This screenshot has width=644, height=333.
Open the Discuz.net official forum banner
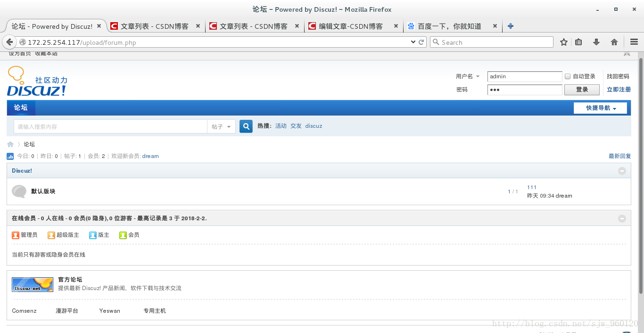click(33, 284)
